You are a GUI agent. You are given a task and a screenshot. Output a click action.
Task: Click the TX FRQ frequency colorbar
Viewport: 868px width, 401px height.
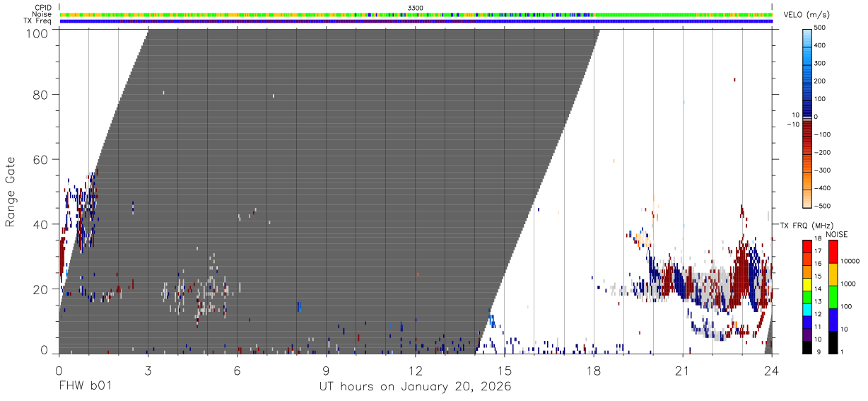(x=807, y=296)
